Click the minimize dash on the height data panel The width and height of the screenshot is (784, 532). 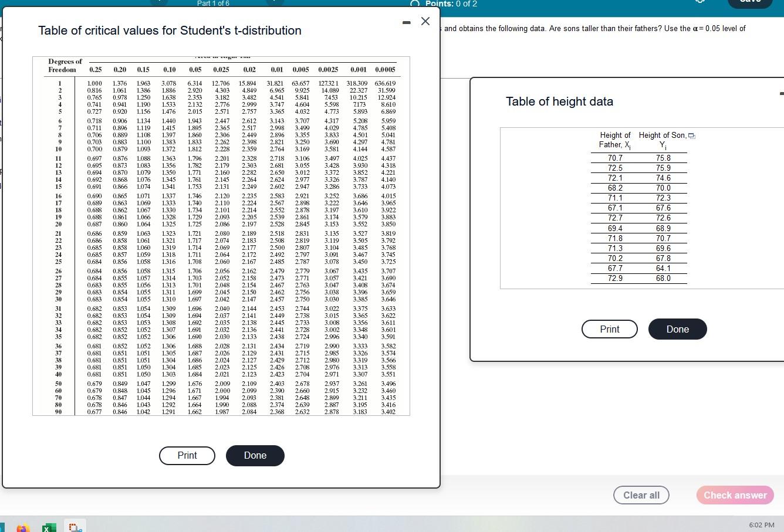782,94
